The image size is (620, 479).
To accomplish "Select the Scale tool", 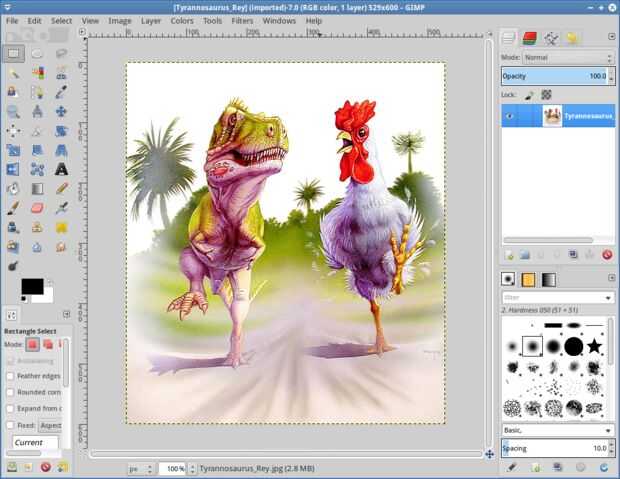I will coord(13,150).
